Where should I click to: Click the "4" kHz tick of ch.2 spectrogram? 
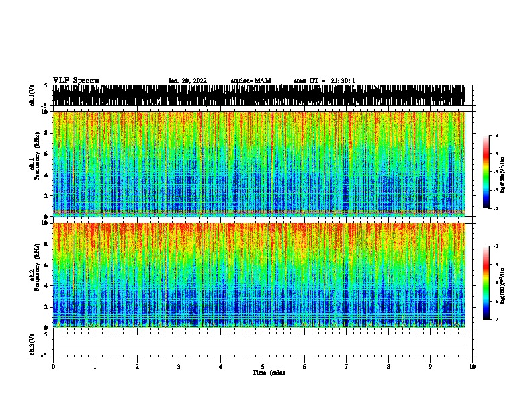click(x=47, y=286)
